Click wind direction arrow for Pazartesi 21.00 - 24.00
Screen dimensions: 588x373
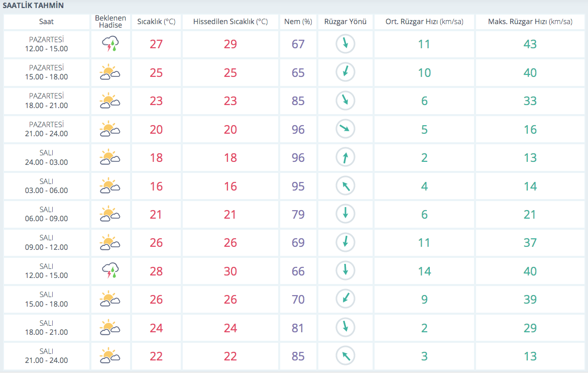pyautogui.click(x=345, y=129)
